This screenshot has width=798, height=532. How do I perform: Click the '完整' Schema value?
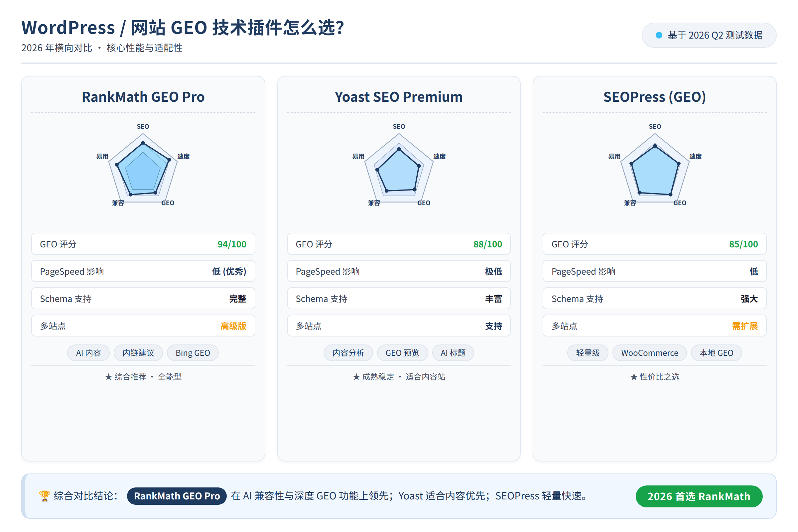tap(237, 299)
